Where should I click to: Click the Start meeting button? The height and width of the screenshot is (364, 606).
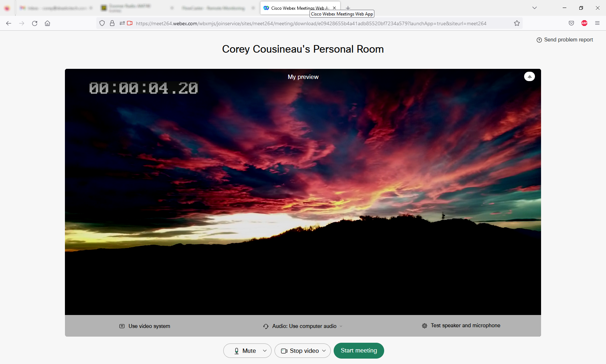(359, 351)
